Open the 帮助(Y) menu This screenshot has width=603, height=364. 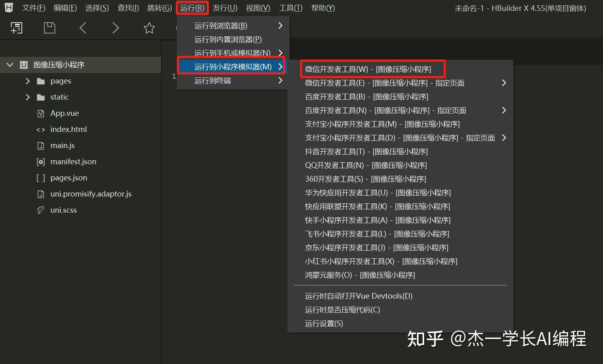point(323,8)
